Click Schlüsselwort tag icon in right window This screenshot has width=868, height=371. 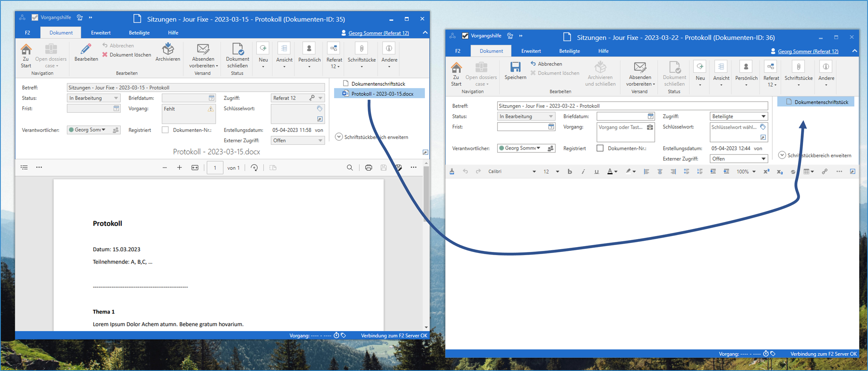(x=762, y=127)
